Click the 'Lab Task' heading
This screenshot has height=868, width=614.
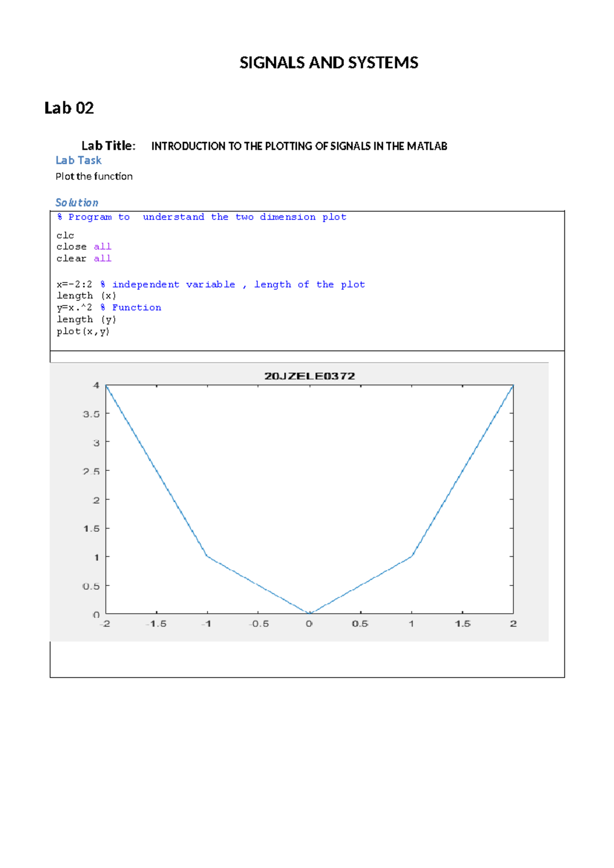pyautogui.click(x=78, y=160)
